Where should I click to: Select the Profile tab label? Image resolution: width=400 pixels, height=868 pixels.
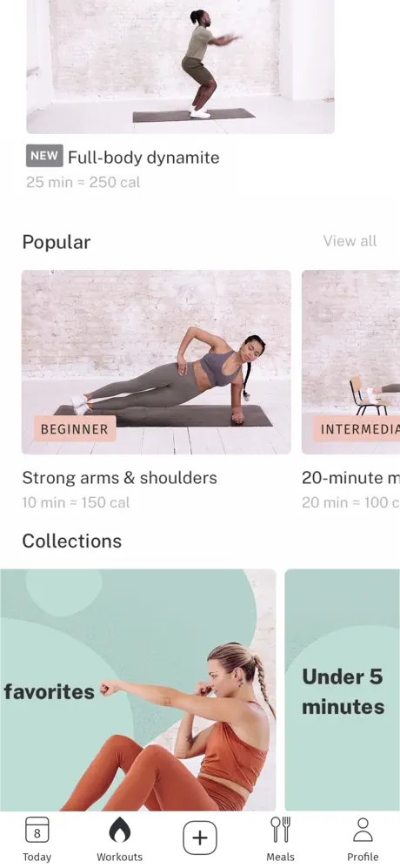pos(363,857)
